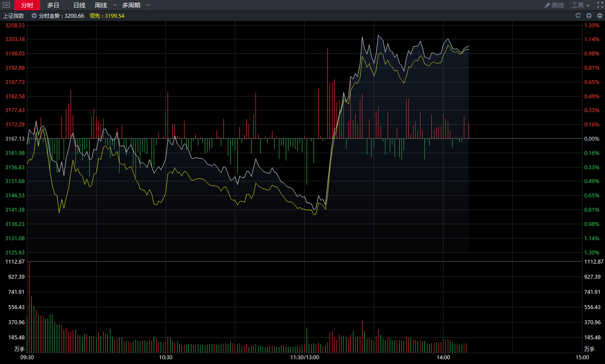Click the 分时走势 value label
This screenshot has height=364, width=605.
coord(61,16)
